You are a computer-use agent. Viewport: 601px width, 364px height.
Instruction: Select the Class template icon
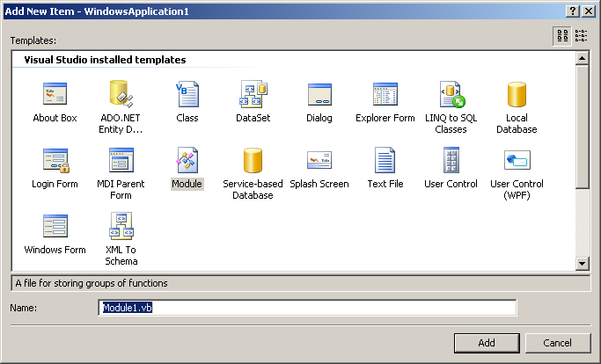click(x=187, y=95)
